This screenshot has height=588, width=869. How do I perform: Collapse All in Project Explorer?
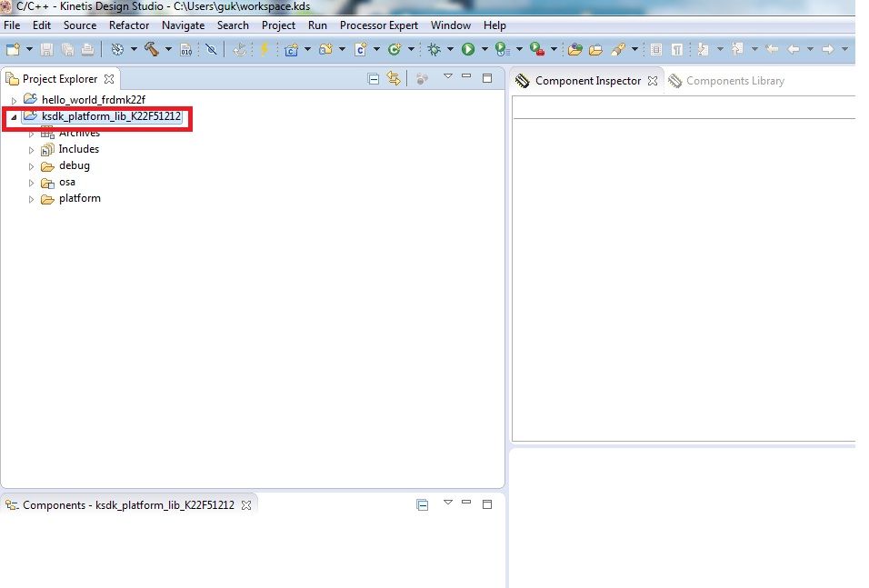(x=374, y=79)
